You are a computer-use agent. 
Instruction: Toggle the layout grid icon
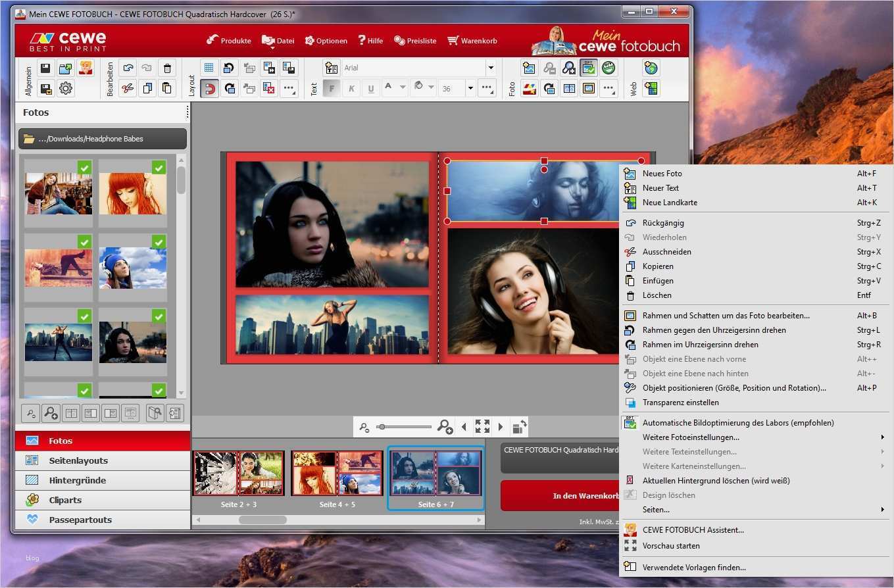(x=209, y=68)
